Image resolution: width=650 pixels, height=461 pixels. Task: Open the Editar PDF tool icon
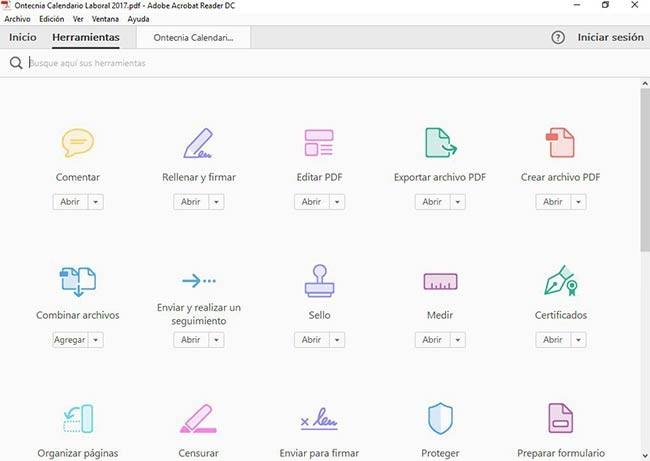pos(319,143)
